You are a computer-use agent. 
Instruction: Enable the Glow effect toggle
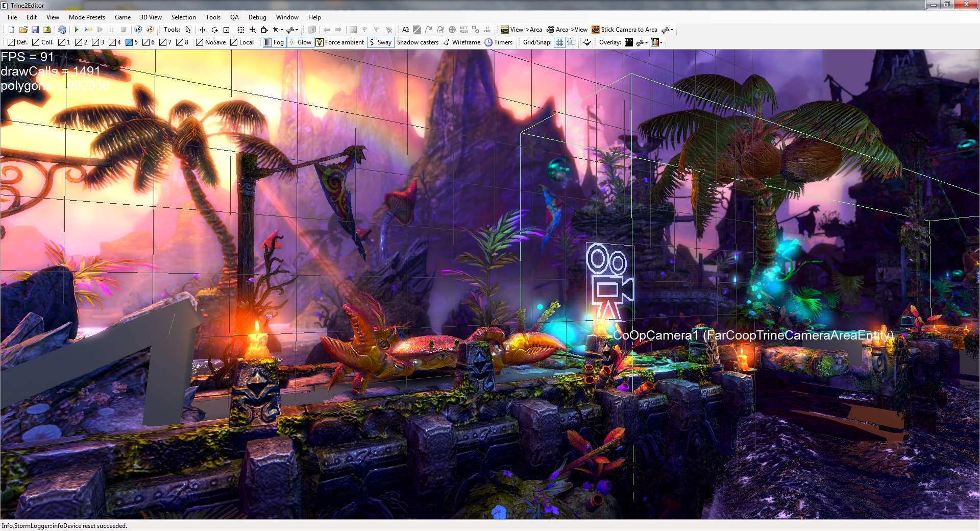(301, 42)
